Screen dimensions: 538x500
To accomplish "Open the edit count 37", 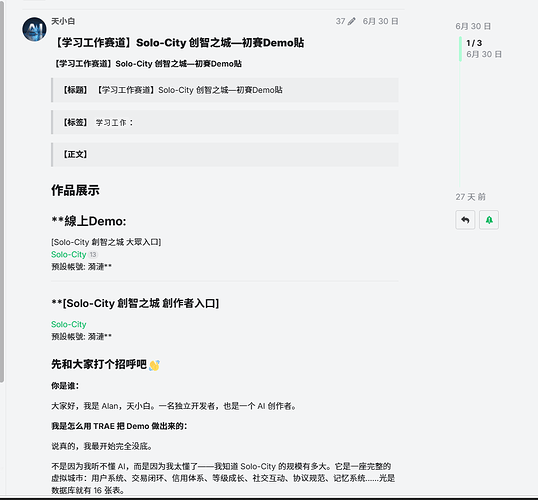I will pyautogui.click(x=340, y=21).
